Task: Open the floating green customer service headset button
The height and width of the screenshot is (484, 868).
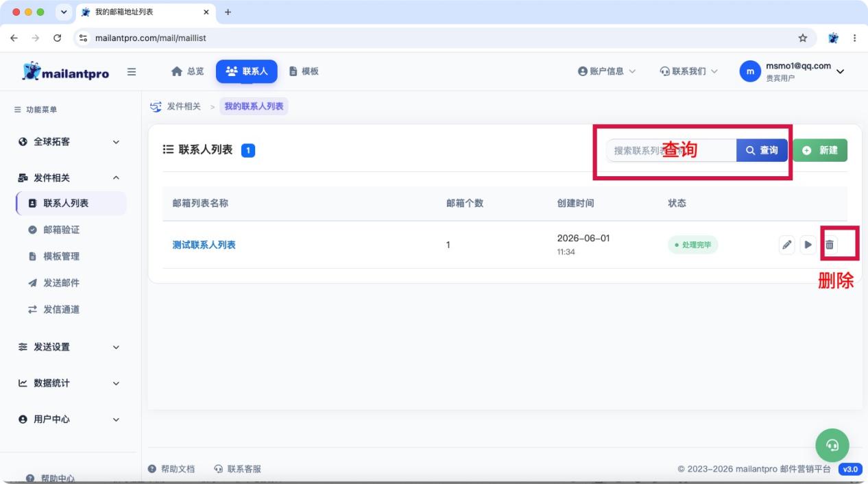Action: (832, 446)
